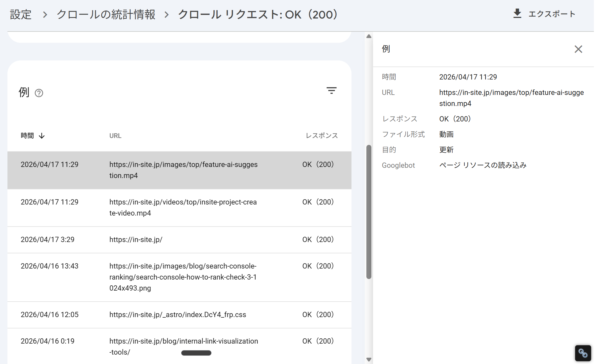Close the detail panel with the X icon
595x364 pixels.
(x=578, y=49)
